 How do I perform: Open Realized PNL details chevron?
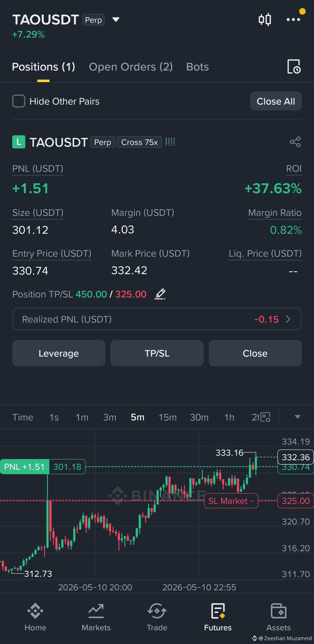[288, 319]
